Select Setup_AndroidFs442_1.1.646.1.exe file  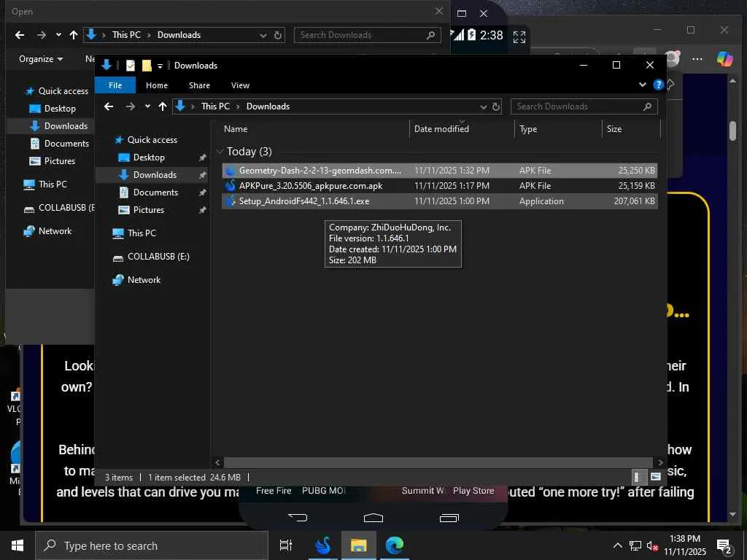click(x=439, y=201)
